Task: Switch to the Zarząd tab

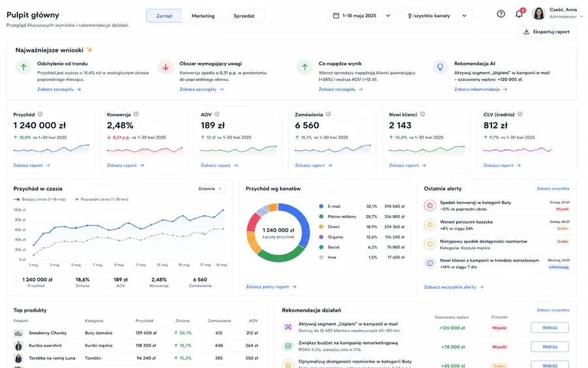Action: 164,16
